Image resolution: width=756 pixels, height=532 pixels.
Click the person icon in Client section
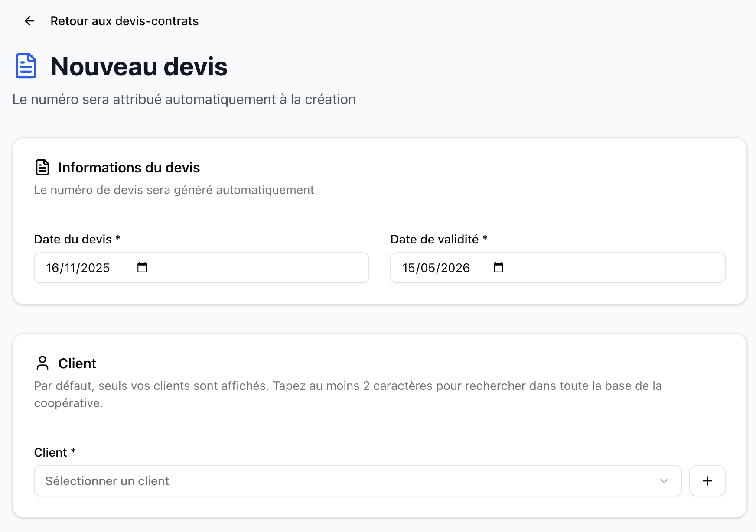(x=42, y=363)
